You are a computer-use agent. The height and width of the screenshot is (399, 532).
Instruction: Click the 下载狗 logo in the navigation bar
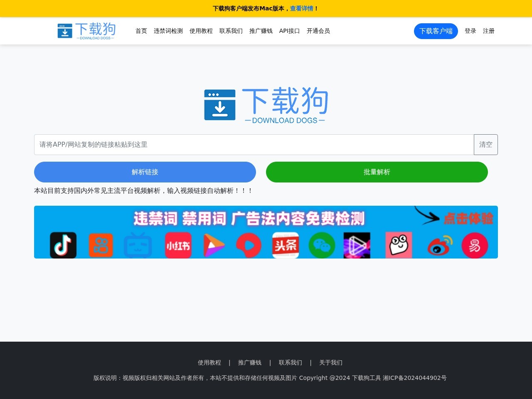coord(86,31)
